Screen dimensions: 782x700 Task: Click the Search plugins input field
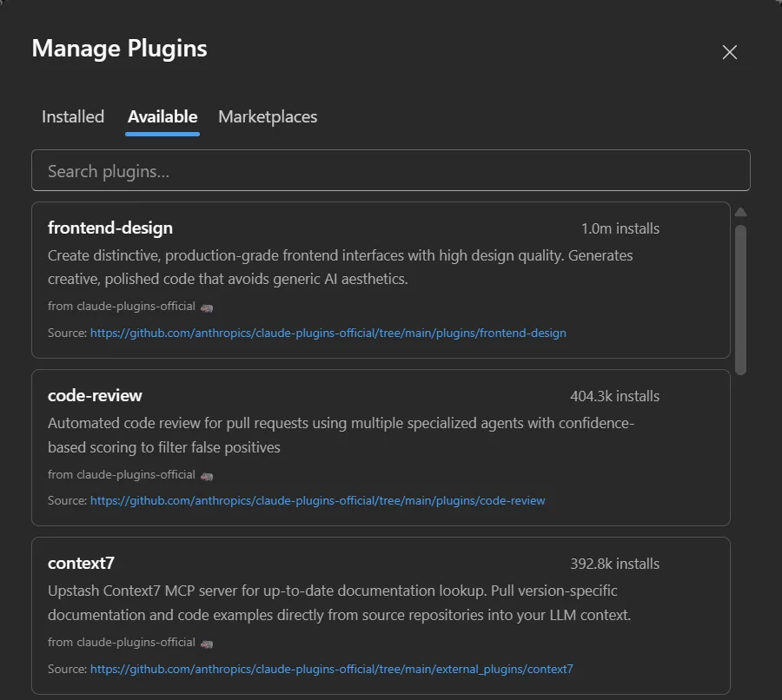[390, 170]
